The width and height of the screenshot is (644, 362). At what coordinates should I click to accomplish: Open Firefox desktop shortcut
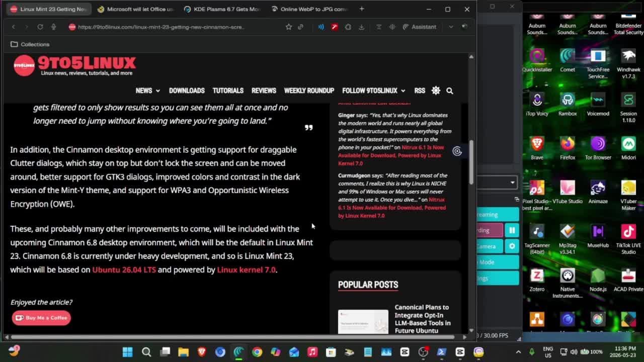(568, 148)
